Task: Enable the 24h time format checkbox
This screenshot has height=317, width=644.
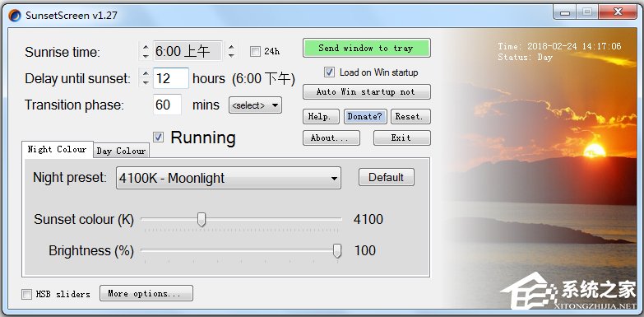Action: point(255,51)
